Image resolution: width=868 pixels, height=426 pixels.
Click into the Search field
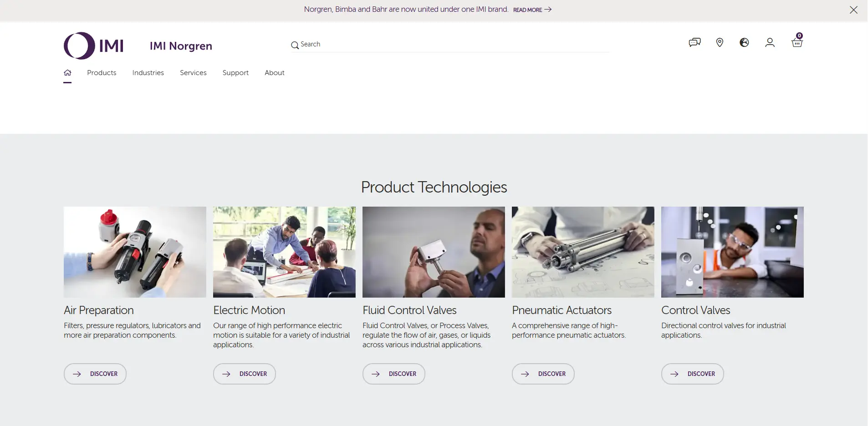(x=451, y=45)
